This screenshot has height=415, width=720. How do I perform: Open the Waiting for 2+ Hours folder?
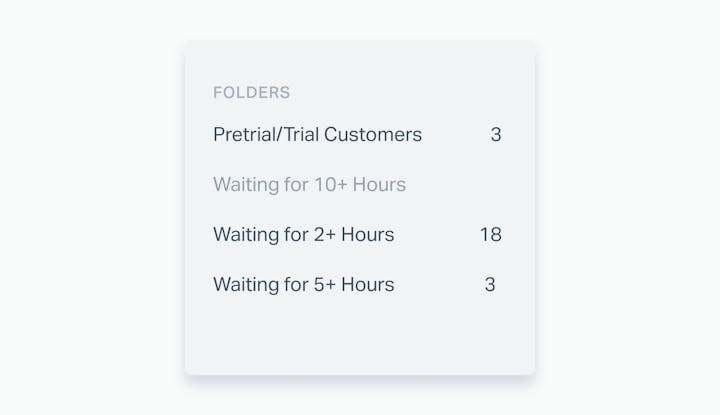[303, 235]
